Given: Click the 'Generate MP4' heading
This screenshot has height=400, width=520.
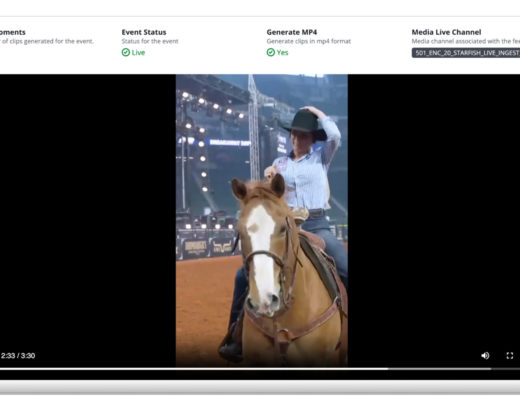Looking at the screenshot, I should tap(292, 32).
